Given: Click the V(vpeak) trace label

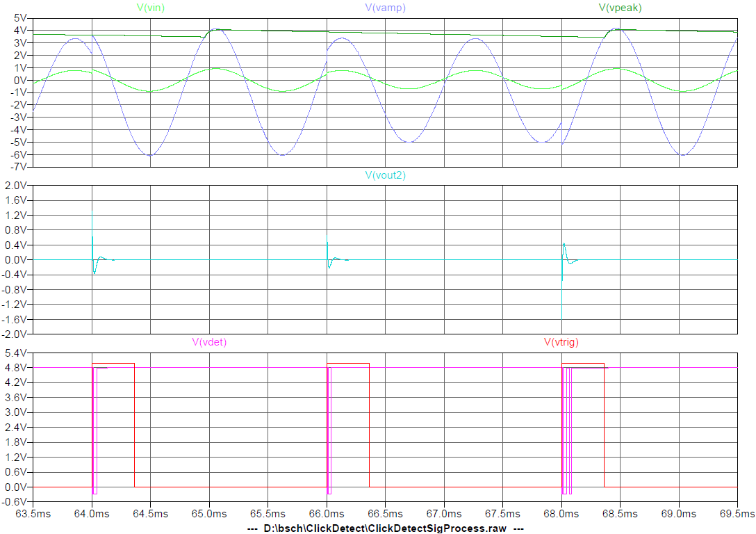Looking at the screenshot, I should [x=622, y=8].
